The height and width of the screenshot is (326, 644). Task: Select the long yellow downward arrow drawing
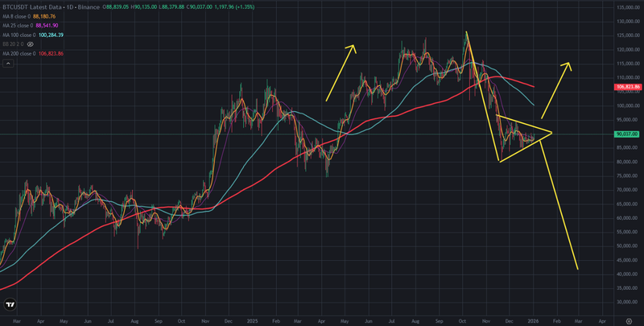pyautogui.click(x=564, y=201)
